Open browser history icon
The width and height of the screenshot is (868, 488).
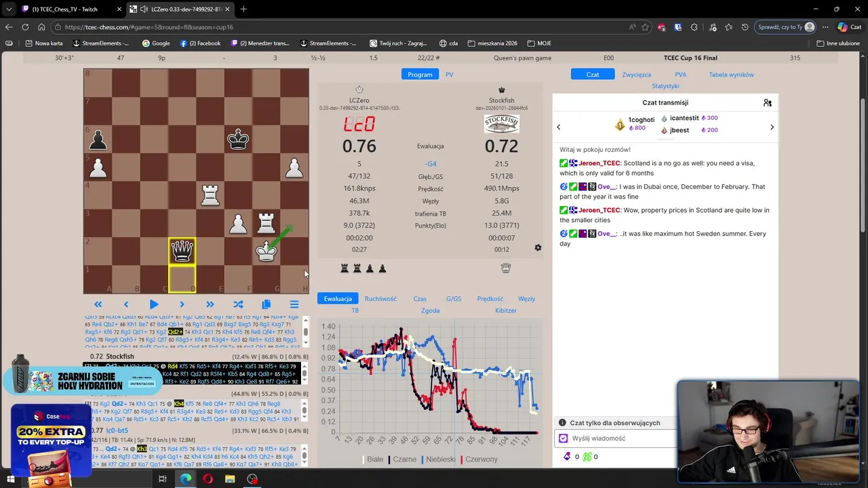click(x=745, y=27)
